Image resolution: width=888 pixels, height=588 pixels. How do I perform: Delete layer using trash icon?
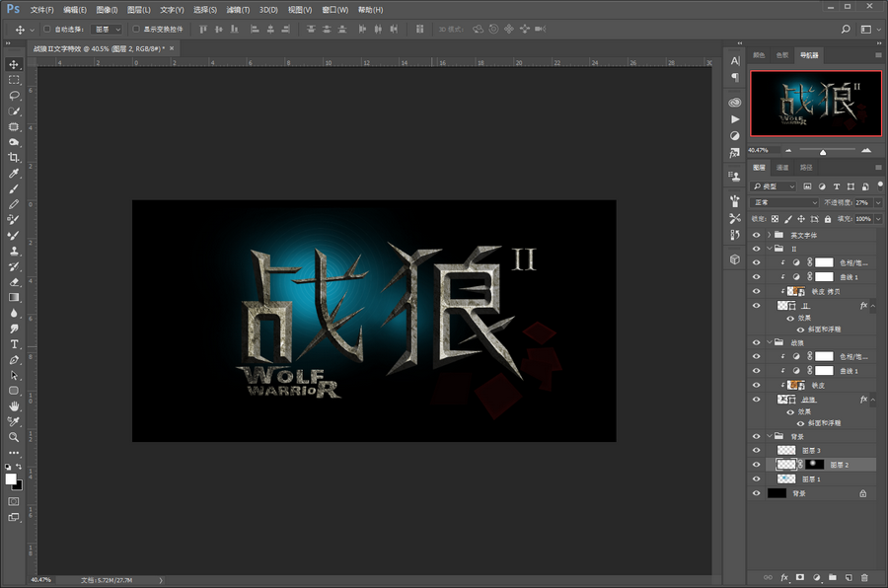[x=864, y=576]
